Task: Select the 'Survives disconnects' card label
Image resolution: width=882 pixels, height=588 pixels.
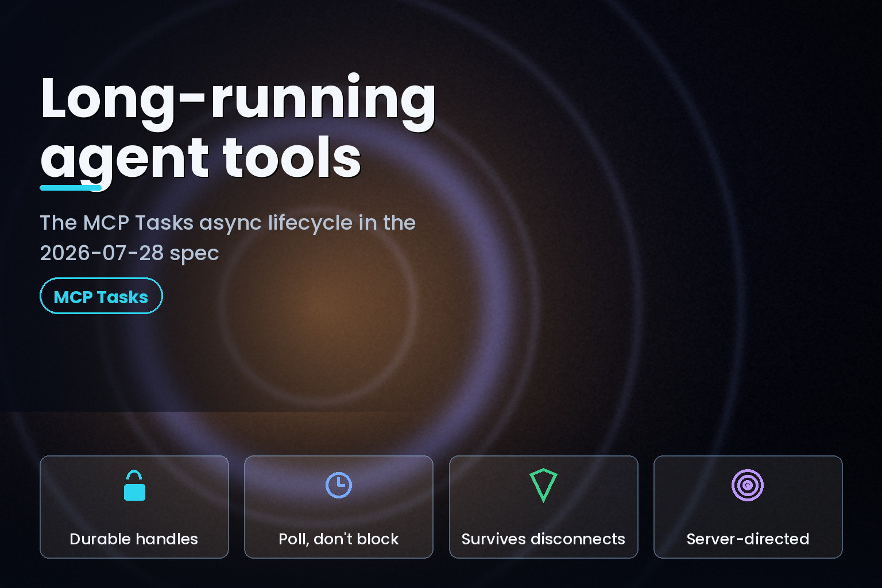Action: (543, 539)
